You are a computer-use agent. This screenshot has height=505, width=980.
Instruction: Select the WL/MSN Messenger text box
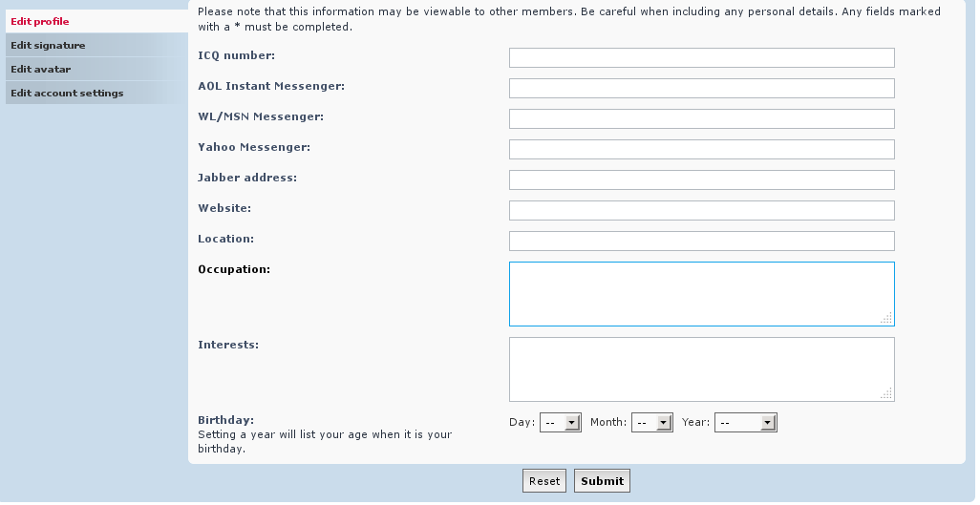click(701, 118)
